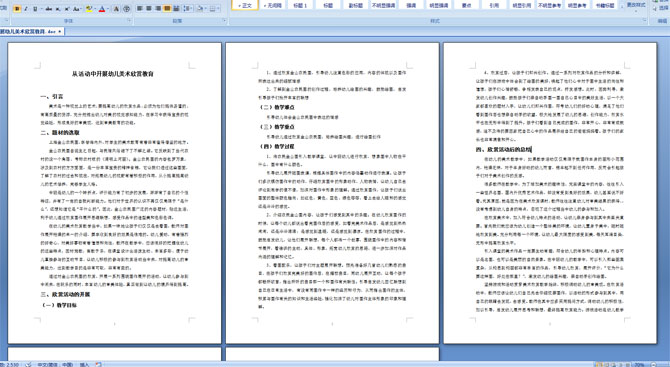Click the enclosed character circle icon

click(x=126, y=9)
